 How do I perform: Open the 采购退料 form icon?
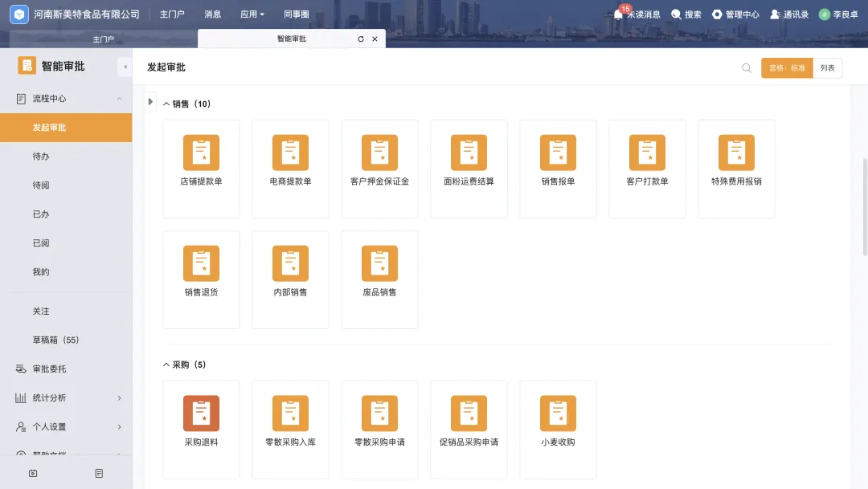click(201, 413)
